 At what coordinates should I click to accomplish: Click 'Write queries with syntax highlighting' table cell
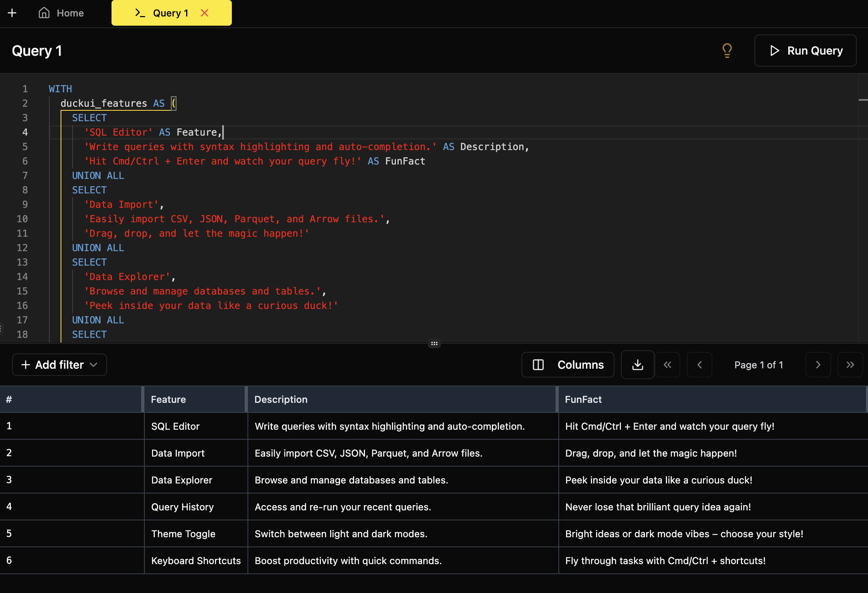point(403,426)
